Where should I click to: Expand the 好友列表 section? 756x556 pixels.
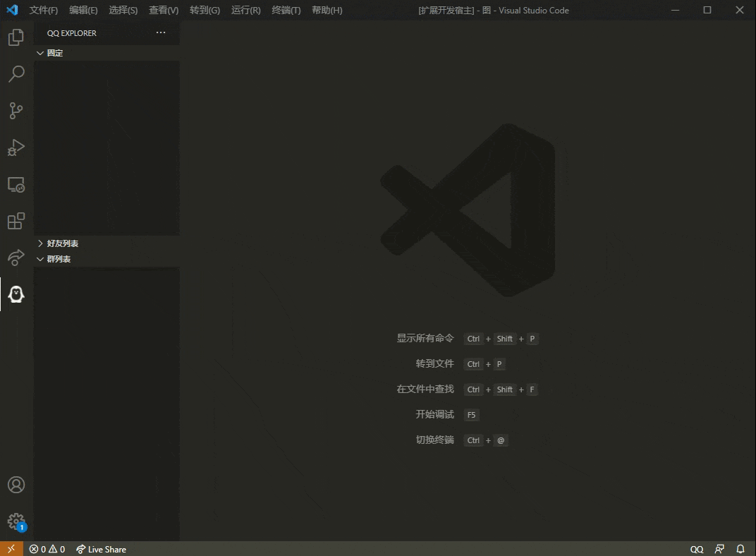106,243
